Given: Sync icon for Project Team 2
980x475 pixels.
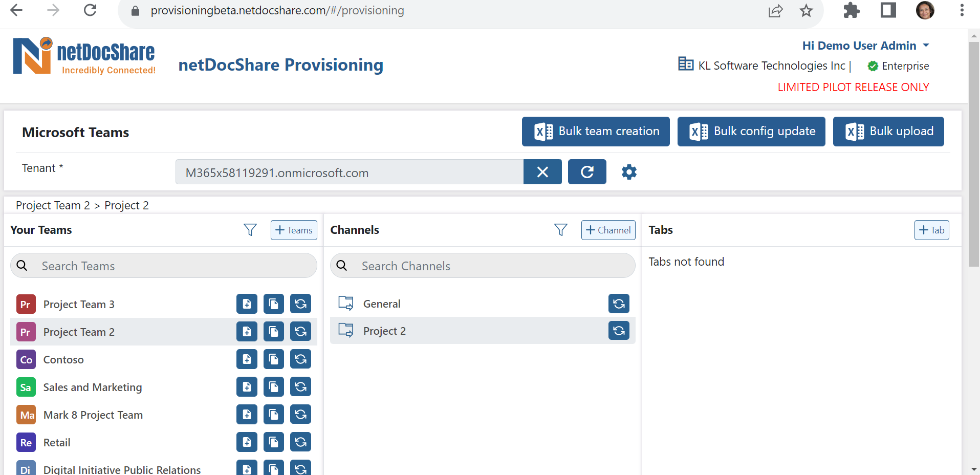Looking at the screenshot, I should point(301,332).
